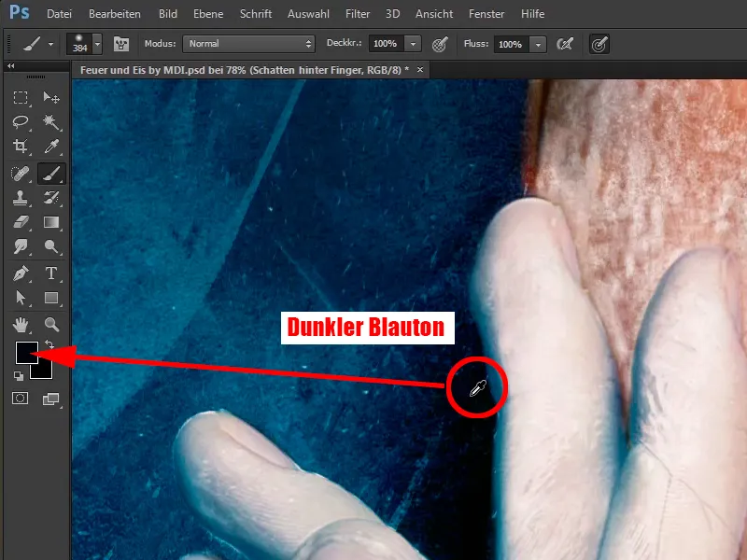This screenshot has width=747, height=560.
Task: Open the Ebene menu
Action: click(x=208, y=14)
